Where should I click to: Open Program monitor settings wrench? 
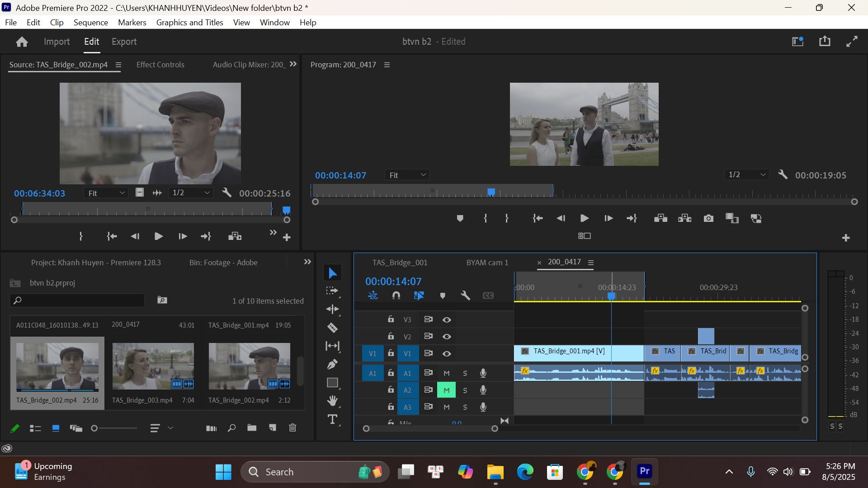783,175
